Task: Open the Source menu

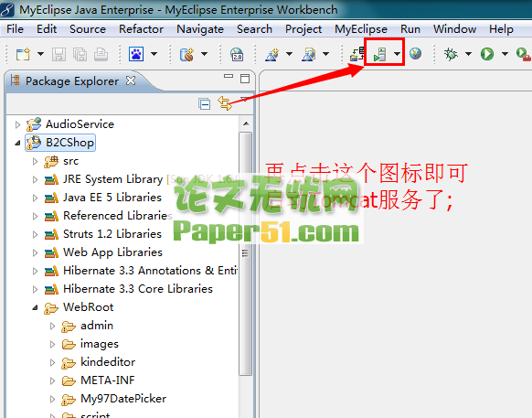Action: tap(88, 29)
